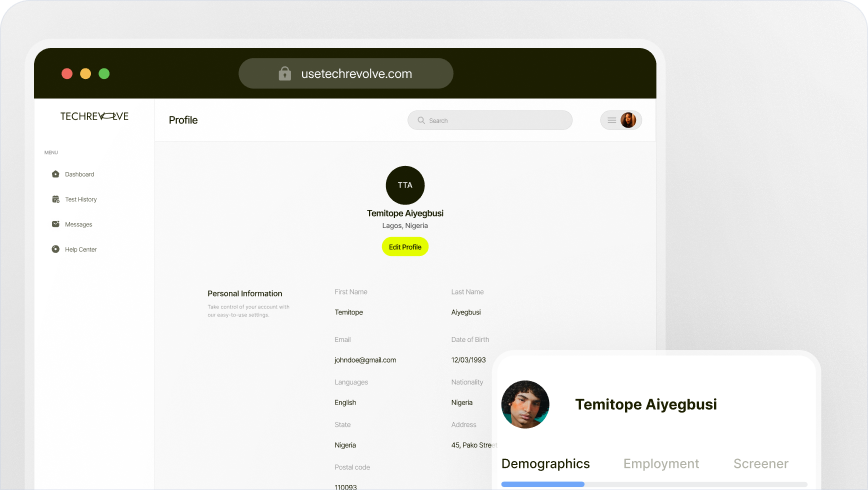Open the Test History menu item
The image size is (868, 490).
[x=81, y=199]
